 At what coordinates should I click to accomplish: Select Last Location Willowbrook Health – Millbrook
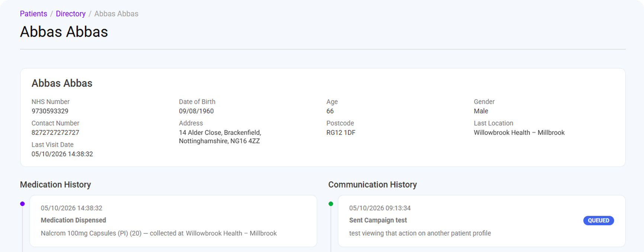[x=519, y=133]
